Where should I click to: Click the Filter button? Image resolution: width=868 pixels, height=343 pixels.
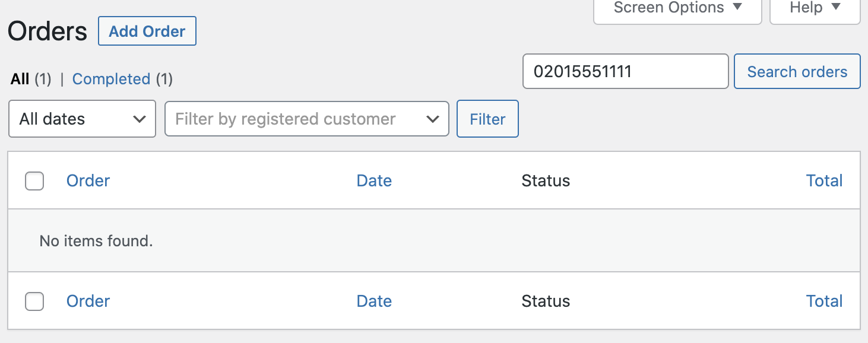(487, 119)
